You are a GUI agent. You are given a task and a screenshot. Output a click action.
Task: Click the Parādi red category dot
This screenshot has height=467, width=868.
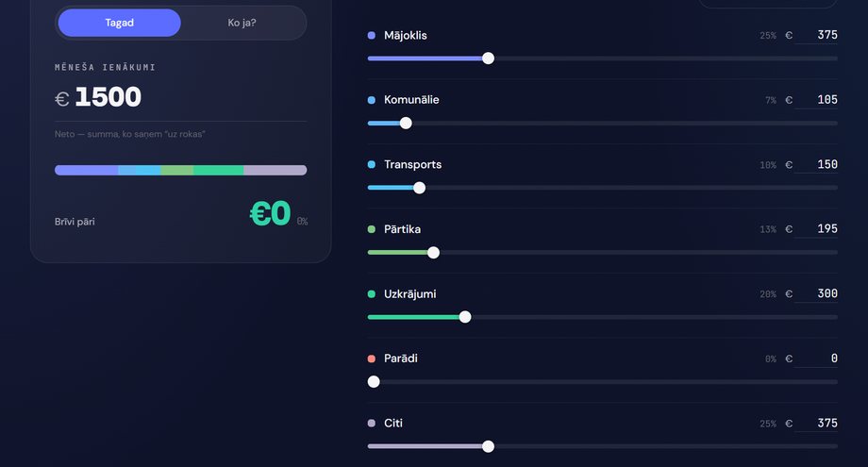(x=372, y=359)
